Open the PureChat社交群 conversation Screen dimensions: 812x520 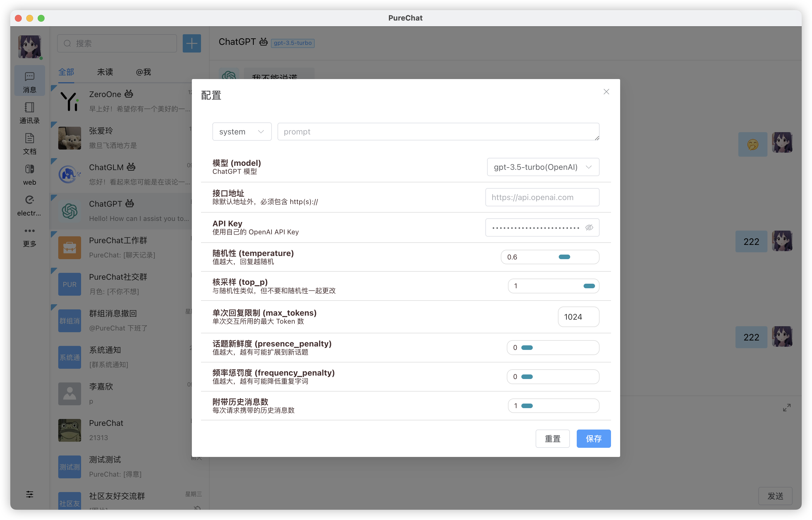pos(130,284)
